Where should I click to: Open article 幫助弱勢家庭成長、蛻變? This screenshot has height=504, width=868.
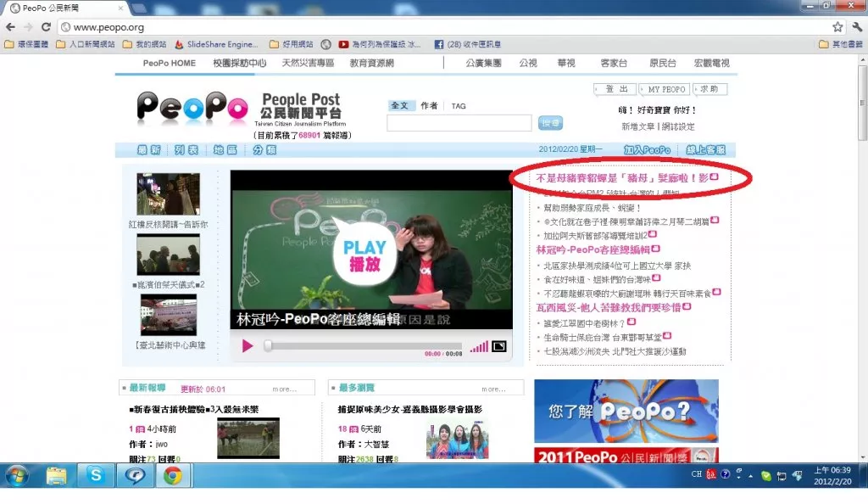point(591,208)
